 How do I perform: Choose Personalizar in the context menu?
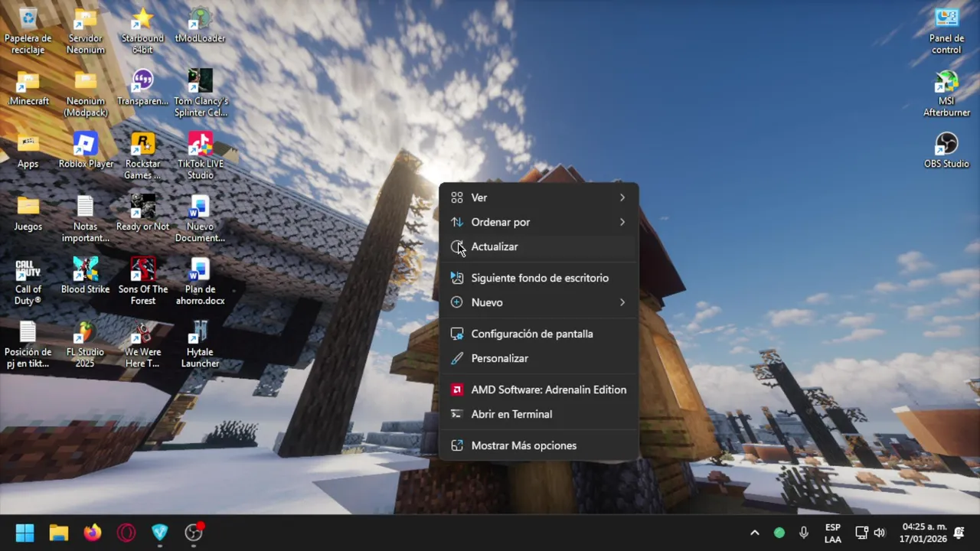[538, 358]
